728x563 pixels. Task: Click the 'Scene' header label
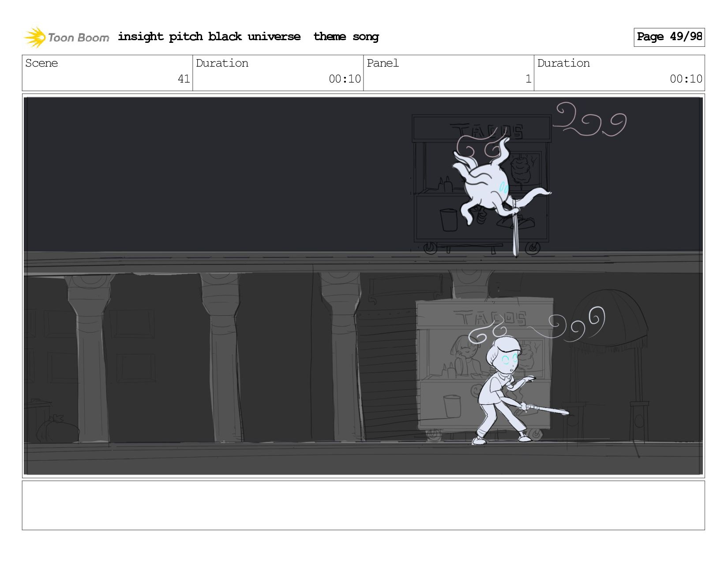pyautogui.click(x=41, y=63)
